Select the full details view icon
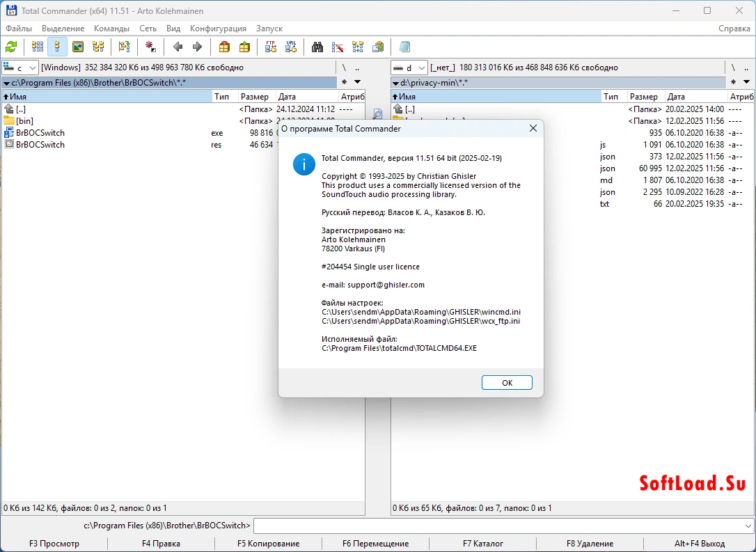756x552 pixels. (x=57, y=47)
